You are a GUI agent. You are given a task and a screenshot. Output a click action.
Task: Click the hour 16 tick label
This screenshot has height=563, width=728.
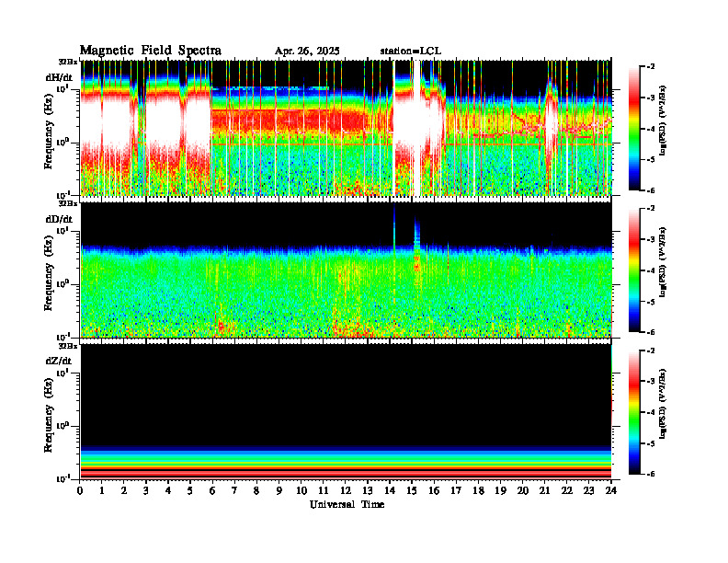434,491
